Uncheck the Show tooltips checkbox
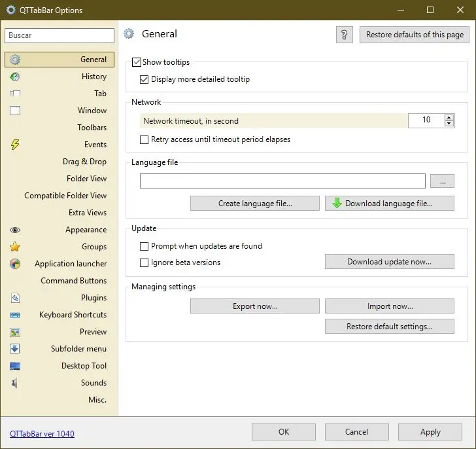This screenshot has width=476, height=449. [x=137, y=62]
